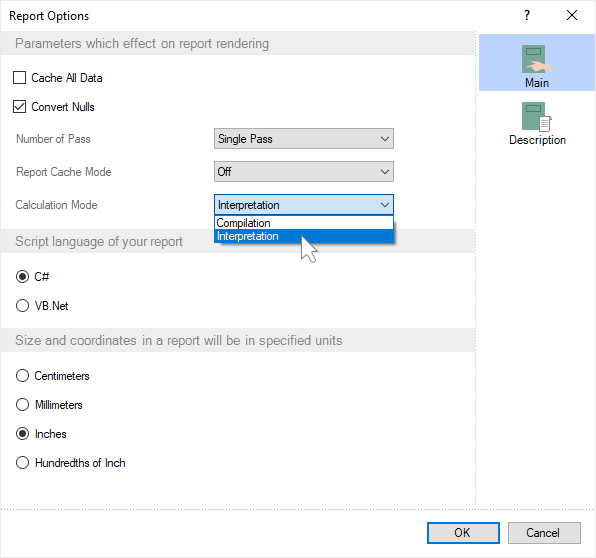
Task: Click the question mark help icon
Action: click(x=526, y=16)
